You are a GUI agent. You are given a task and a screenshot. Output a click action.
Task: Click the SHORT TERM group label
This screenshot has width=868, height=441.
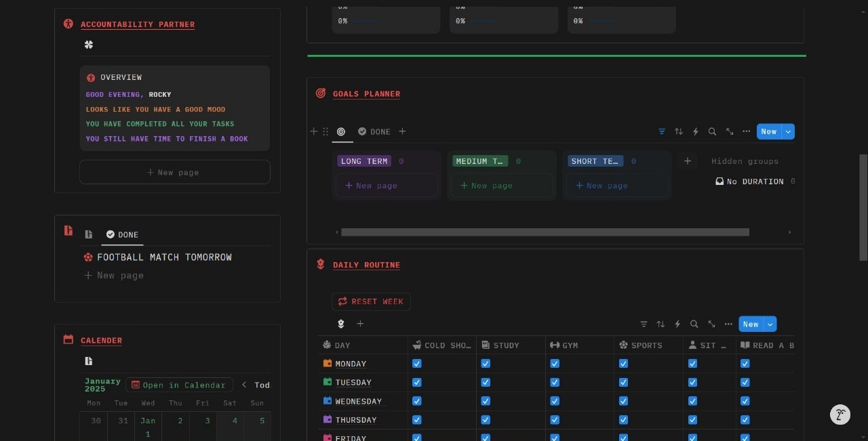595,161
